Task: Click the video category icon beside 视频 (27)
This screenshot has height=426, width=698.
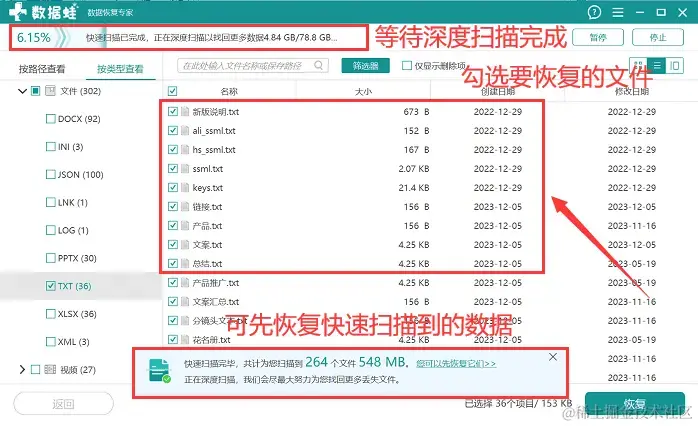Action: [x=50, y=369]
